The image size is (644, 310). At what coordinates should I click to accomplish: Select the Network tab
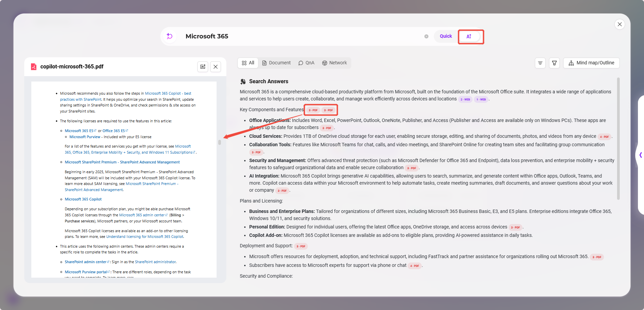click(x=334, y=63)
